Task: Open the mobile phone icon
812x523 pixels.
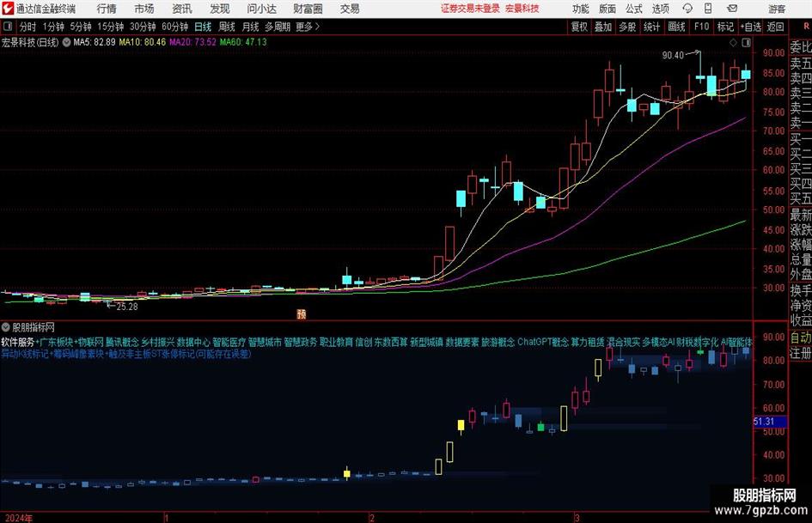Action: (708, 9)
